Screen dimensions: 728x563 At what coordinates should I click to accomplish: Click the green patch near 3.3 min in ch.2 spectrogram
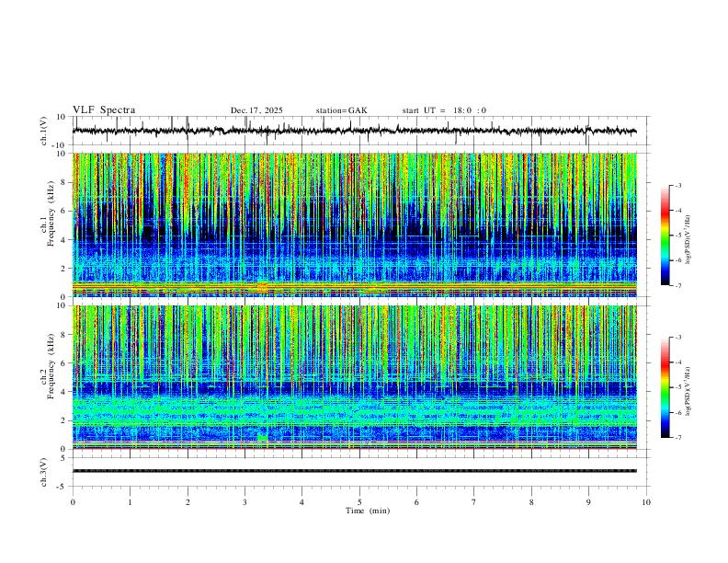pos(263,438)
